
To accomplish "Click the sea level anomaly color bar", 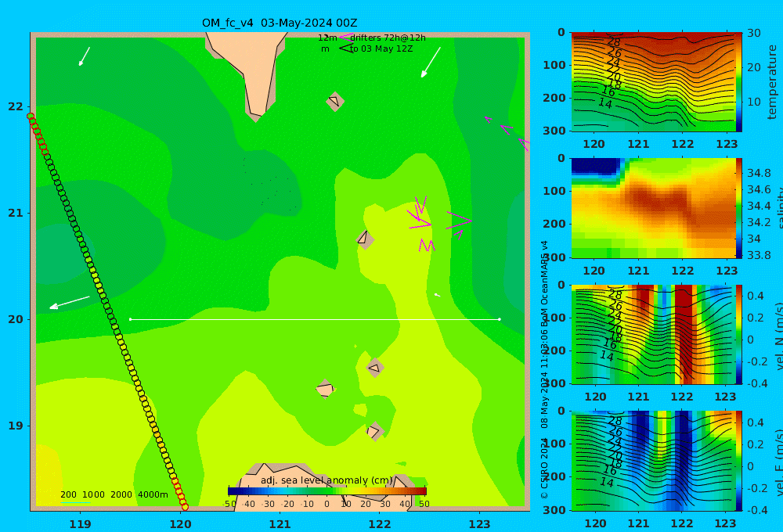I will pos(327,491).
